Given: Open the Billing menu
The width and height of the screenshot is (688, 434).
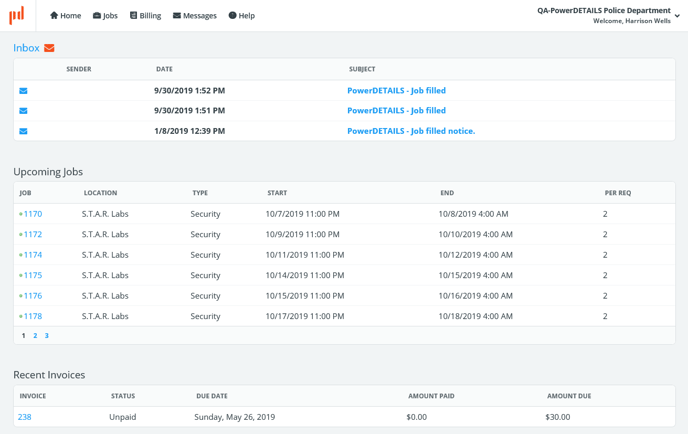Looking at the screenshot, I should pyautogui.click(x=145, y=16).
